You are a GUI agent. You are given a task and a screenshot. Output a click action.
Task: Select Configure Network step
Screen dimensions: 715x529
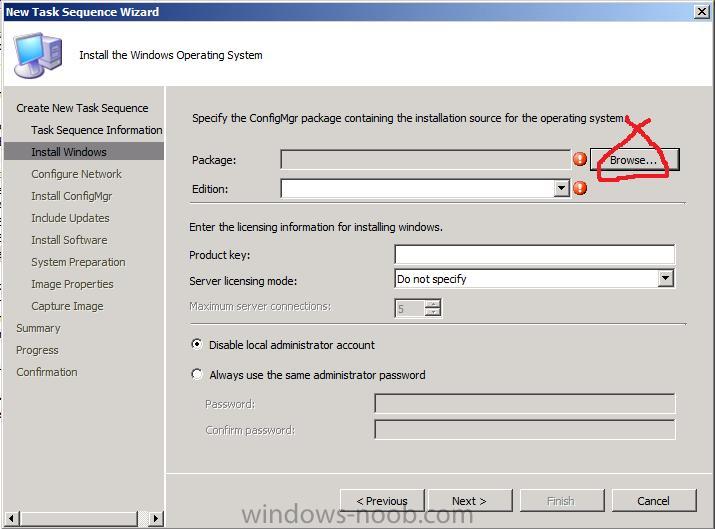[x=77, y=174]
